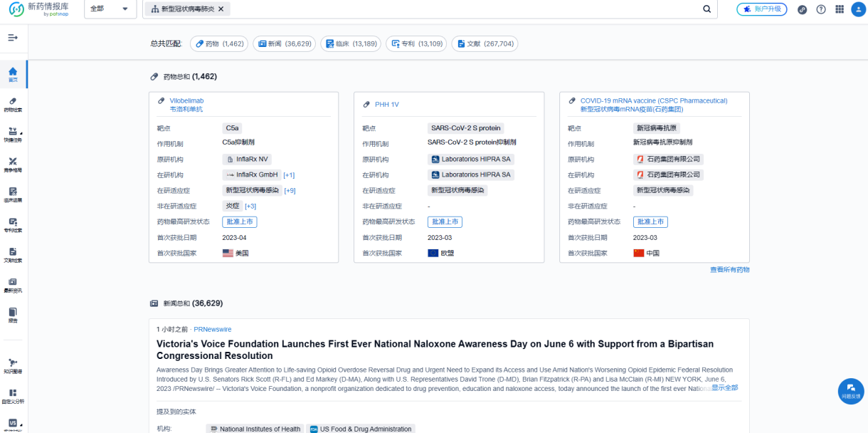Viewport: 868px width, 433px height.
Task: Click the 账户升级 button
Action: point(762,9)
